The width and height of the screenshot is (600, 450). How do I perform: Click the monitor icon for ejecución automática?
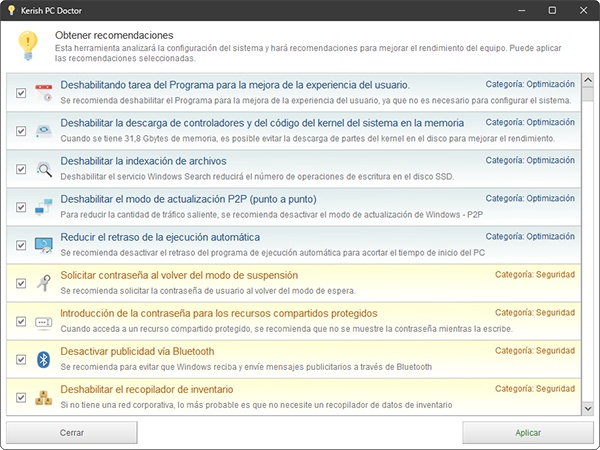pos(44,245)
